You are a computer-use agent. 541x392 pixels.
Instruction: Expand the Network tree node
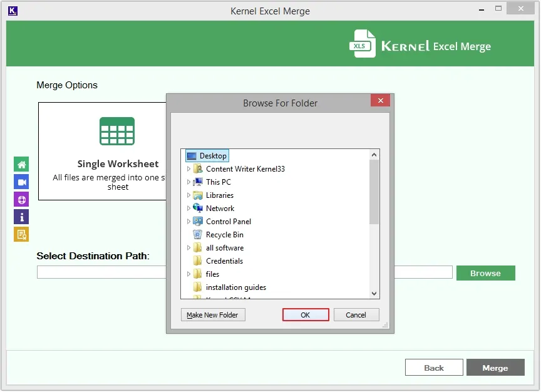[x=188, y=209]
